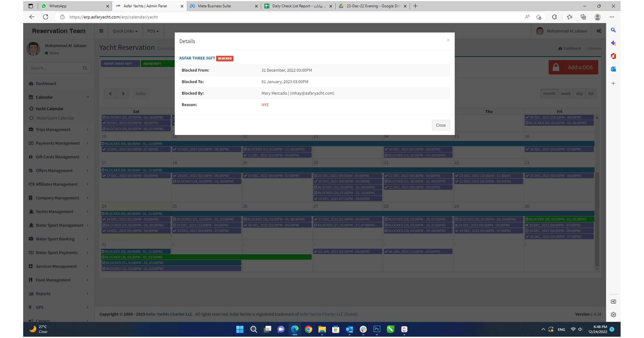Click the Dashboard palette icon in sidebar

click(x=31, y=83)
